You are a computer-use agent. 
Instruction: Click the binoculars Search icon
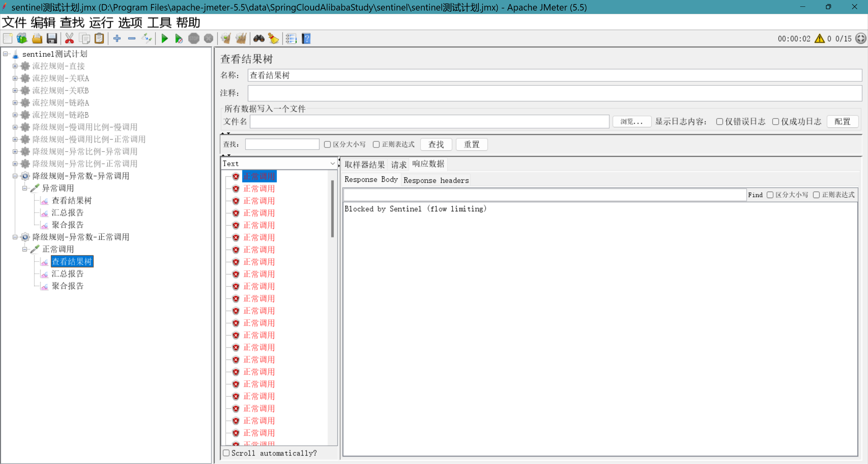click(x=259, y=39)
